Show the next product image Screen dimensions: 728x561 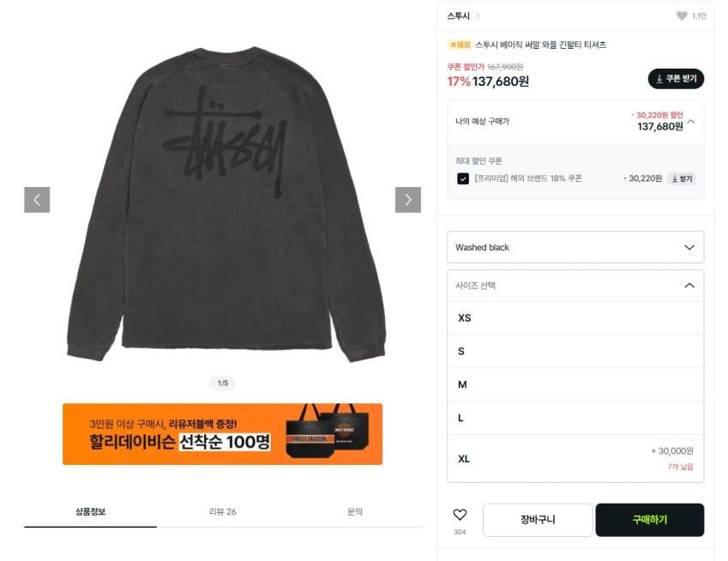(407, 200)
